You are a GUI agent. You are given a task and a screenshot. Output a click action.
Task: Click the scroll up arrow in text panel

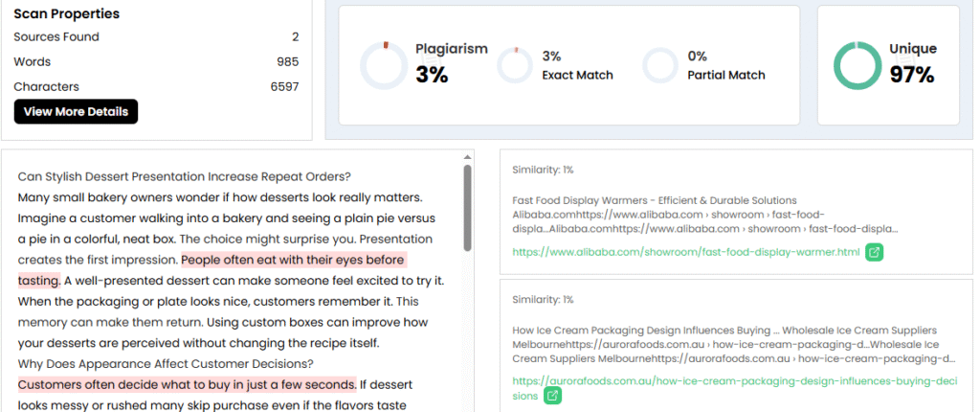click(x=468, y=157)
